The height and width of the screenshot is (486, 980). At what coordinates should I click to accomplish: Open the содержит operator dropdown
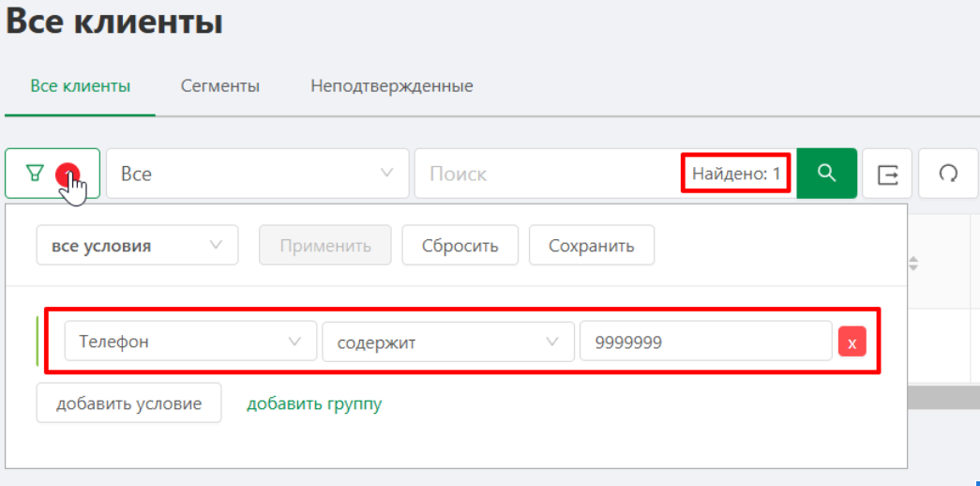pyautogui.click(x=448, y=342)
